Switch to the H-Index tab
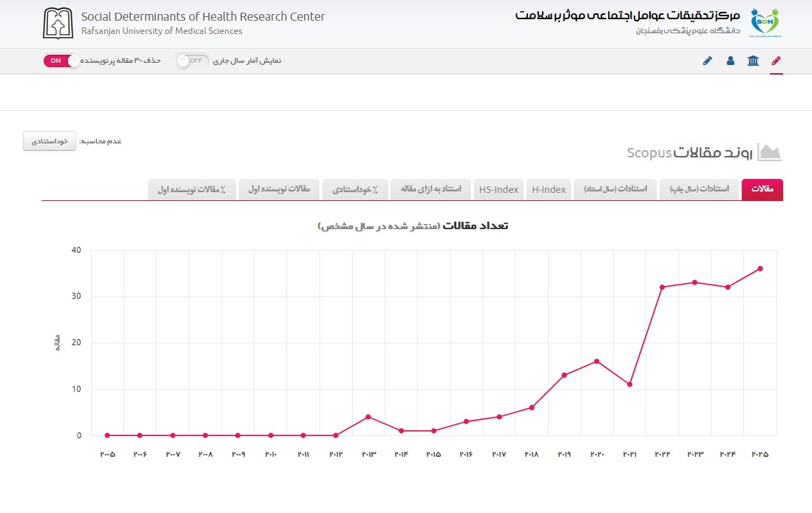 pyautogui.click(x=549, y=189)
